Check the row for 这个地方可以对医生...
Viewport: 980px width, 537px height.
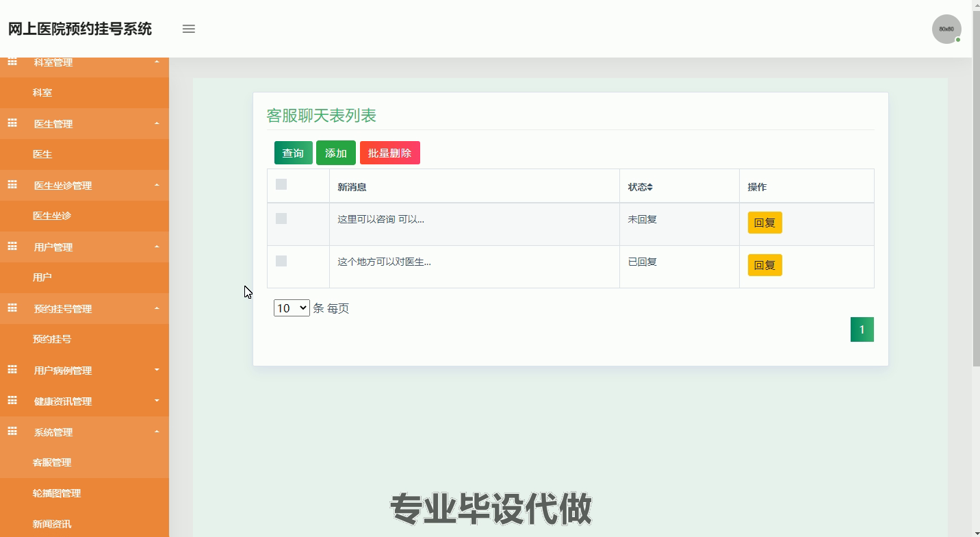(x=281, y=261)
